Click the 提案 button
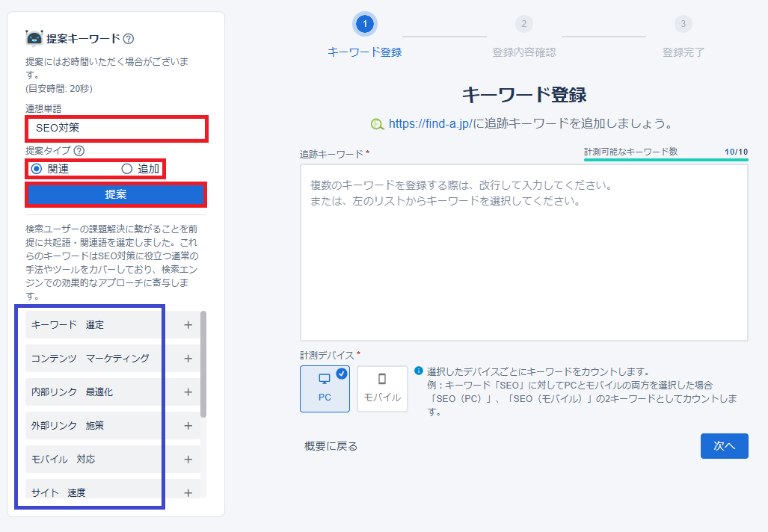Image resolution: width=768 pixels, height=532 pixels. (116, 194)
